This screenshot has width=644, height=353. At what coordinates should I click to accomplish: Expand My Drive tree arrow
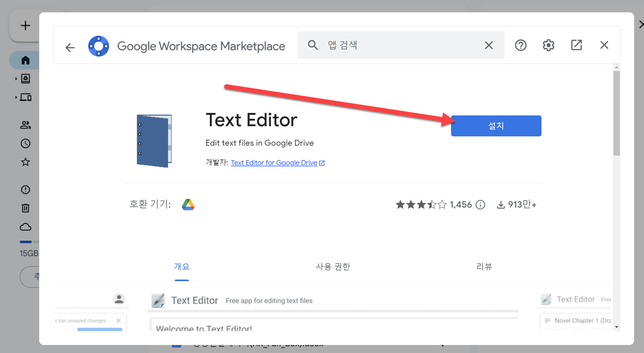coord(16,79)
